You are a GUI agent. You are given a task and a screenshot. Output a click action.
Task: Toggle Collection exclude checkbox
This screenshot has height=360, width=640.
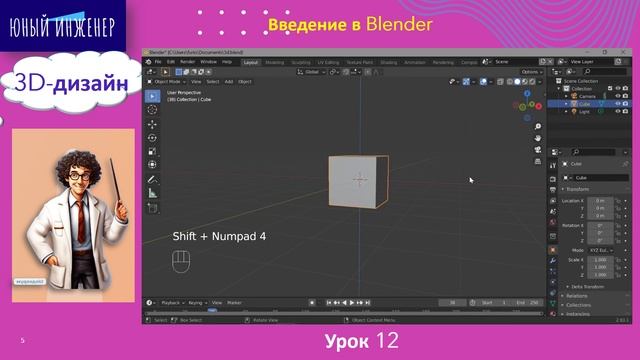coord(610,89)
